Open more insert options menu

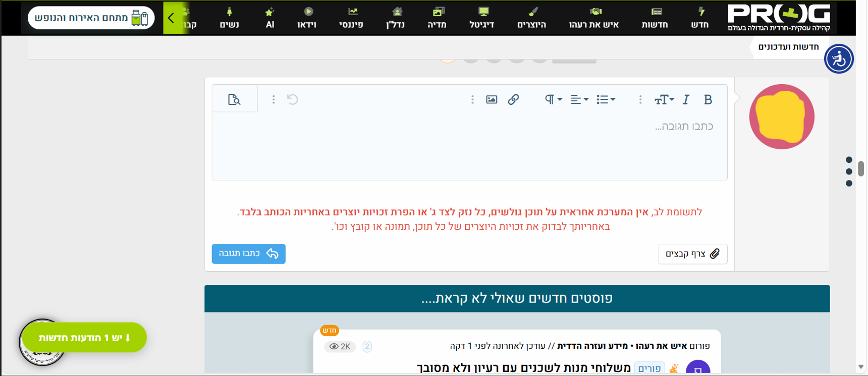point(472,100)
